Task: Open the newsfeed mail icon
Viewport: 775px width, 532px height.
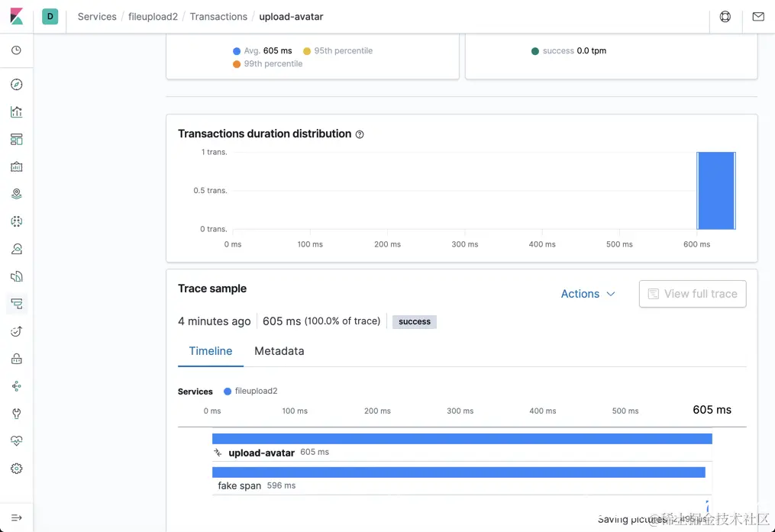Action: [758, 16]
